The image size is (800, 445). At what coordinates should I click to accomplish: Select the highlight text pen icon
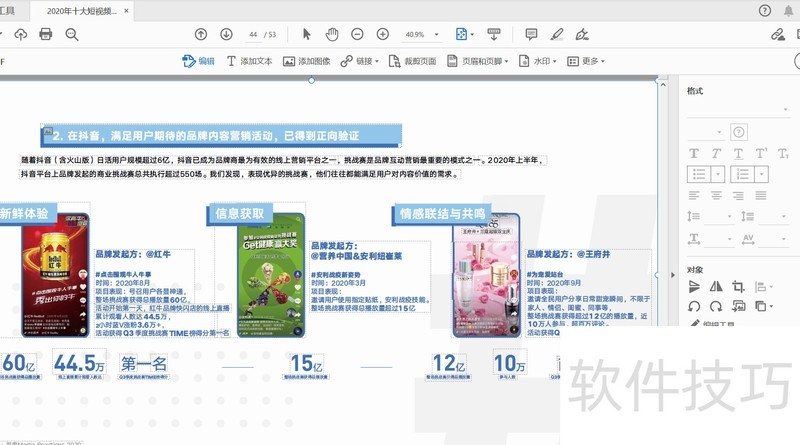tap(557, 34)
